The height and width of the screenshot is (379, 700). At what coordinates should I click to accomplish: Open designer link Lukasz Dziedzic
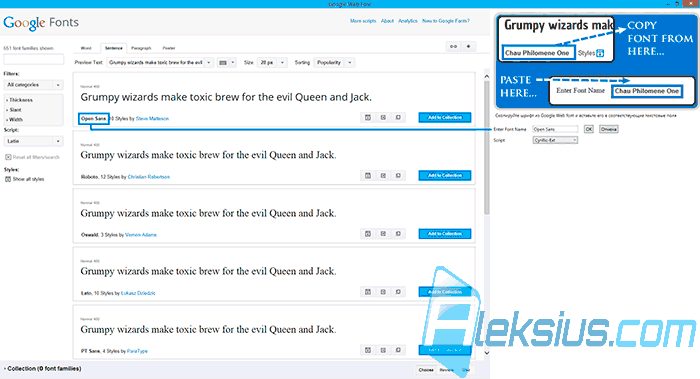tap(138, 293)
